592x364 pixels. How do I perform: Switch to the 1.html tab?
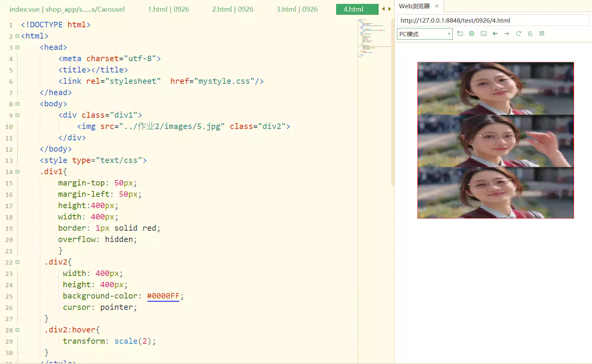[168, 9]
